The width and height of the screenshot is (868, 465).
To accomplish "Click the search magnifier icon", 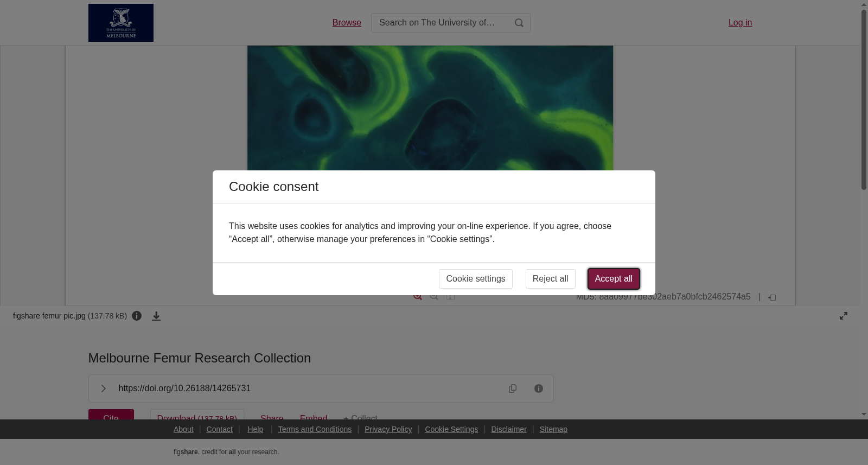I will [519, 23].
